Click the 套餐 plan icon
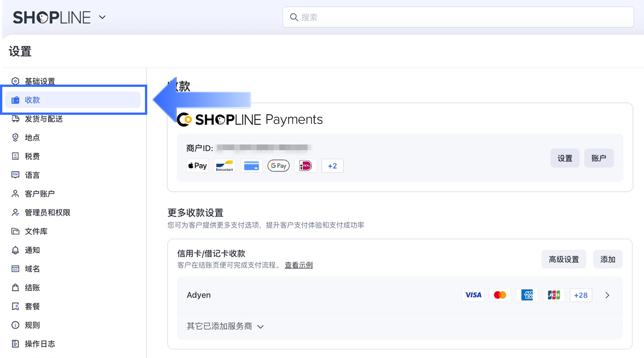Screen dimensions: 644x358 pos(15,306)
